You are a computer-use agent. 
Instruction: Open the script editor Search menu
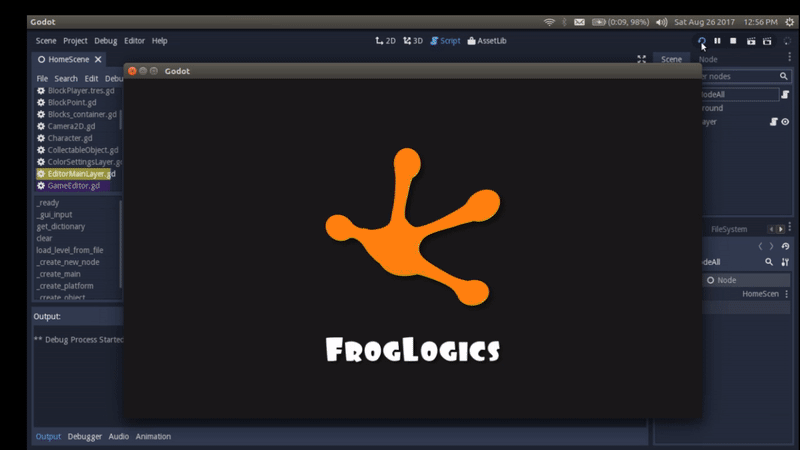click(x=66, y=79)
